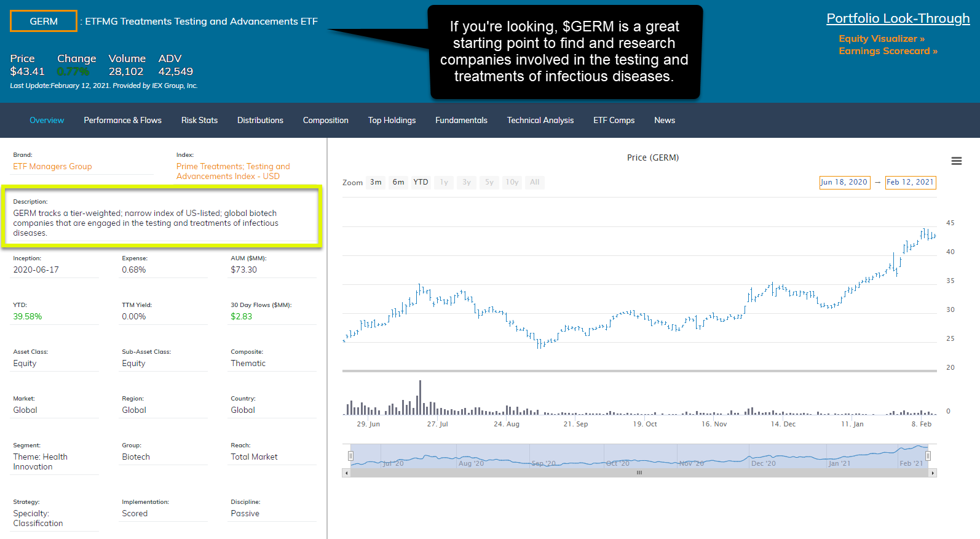Open the News tab

point(665,121)
